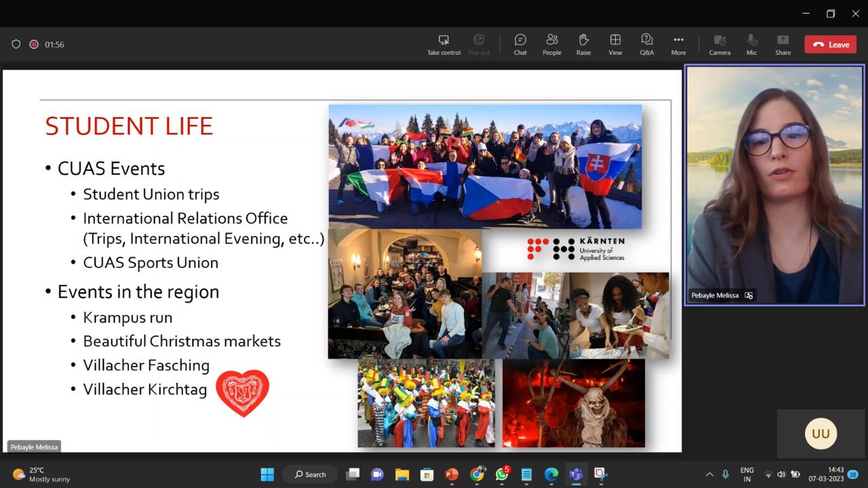Open the Q&A panel
The width and height of the screenshot is (868, 488).
pos(647,45)
